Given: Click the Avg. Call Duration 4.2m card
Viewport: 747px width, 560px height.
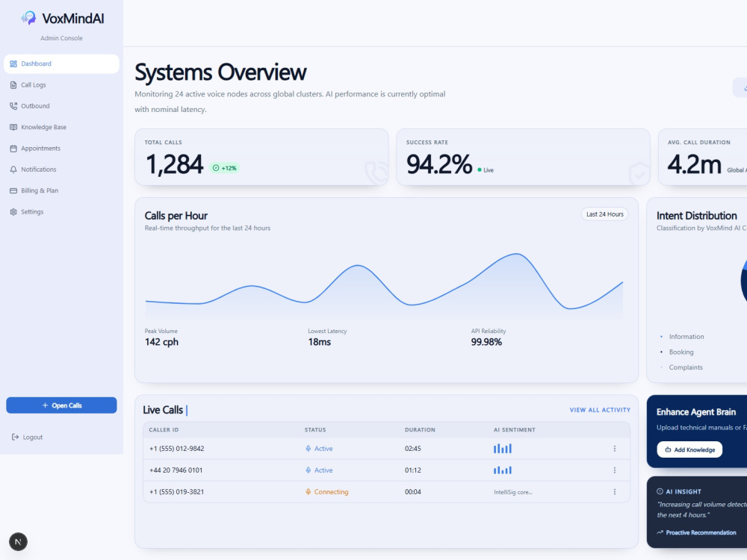Looking at the screenshot, I should point(702,157).
